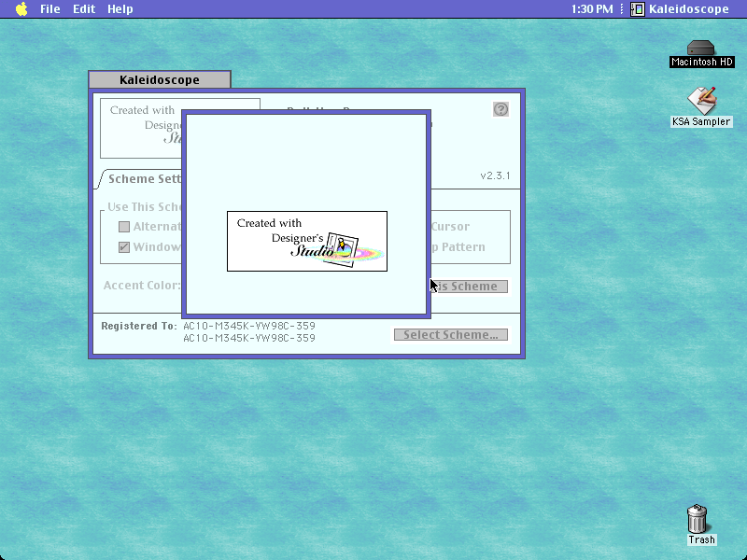
Task: Open the Edit menu
Action: click(84, 8)
